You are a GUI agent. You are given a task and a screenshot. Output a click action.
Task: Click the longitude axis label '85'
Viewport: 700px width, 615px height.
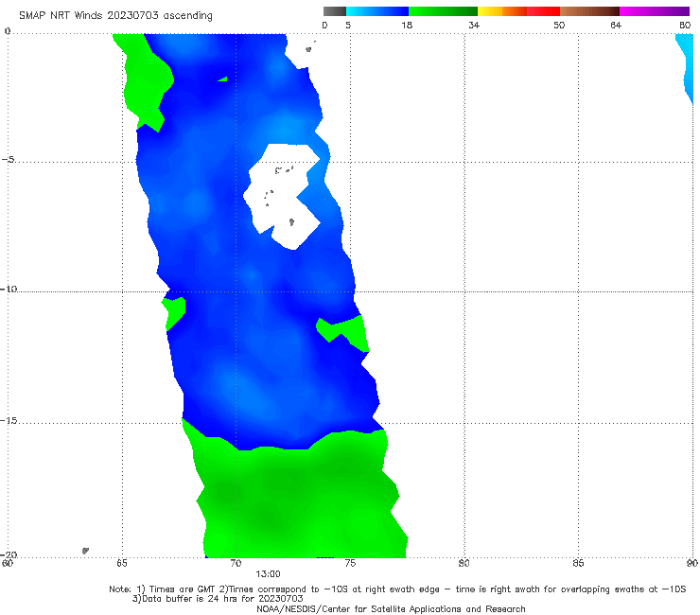coord(578,563)
